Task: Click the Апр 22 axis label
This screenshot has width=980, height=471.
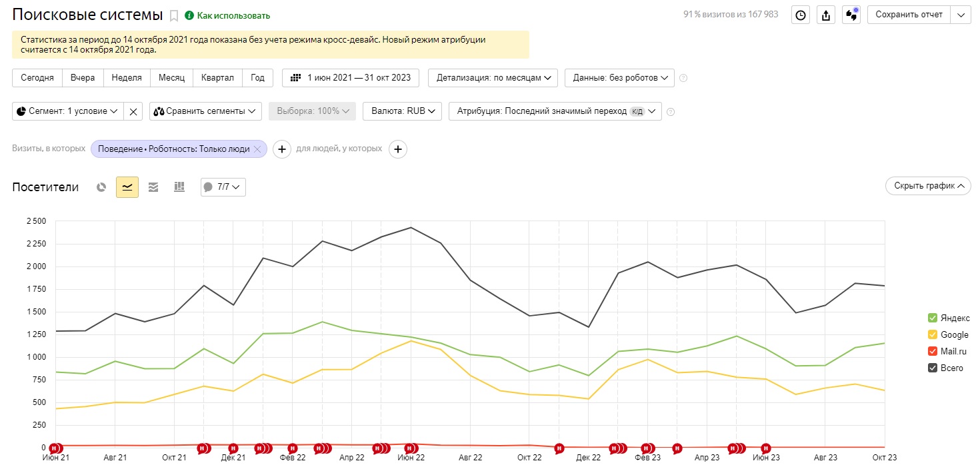Action: (352, 458)
